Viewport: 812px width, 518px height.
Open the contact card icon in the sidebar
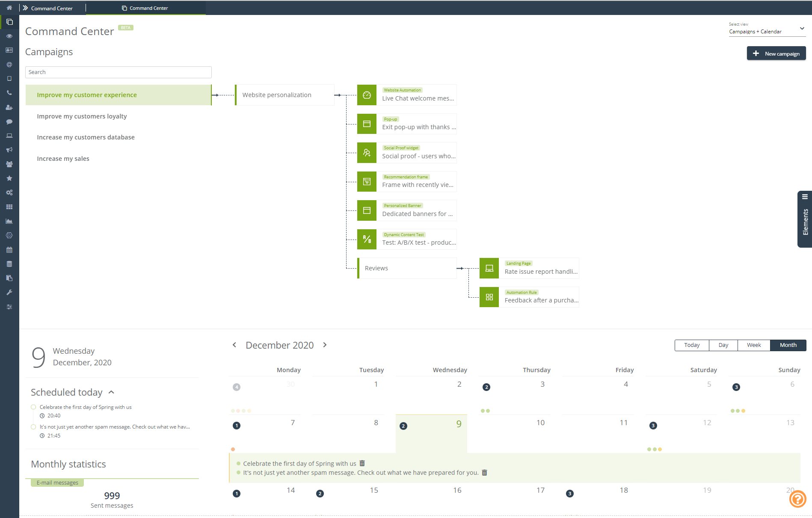click(9, 50)
